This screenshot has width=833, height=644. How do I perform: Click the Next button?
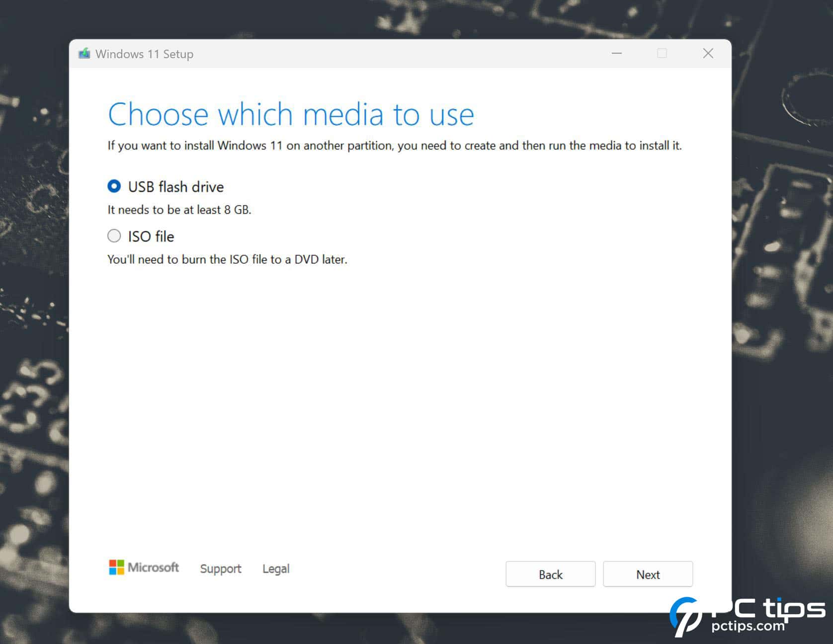[x=648, y=574]
